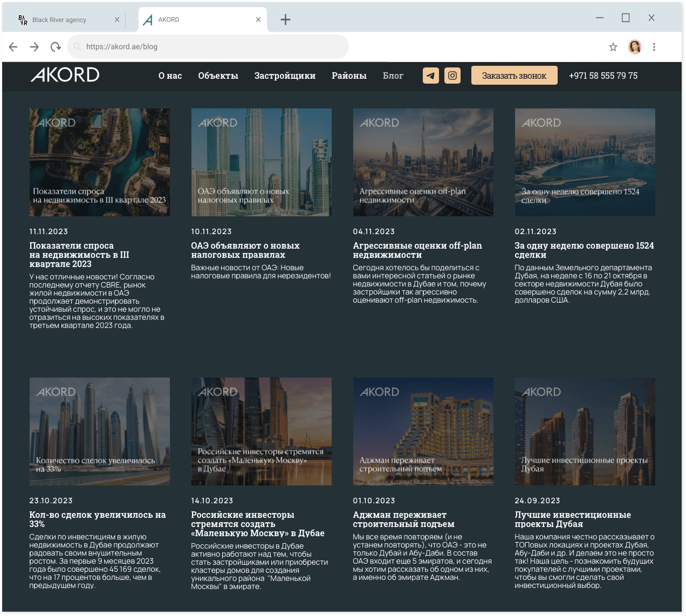Click the date 10.11.2023
This screenshot has width=686, height=616.
click(211, 231)
